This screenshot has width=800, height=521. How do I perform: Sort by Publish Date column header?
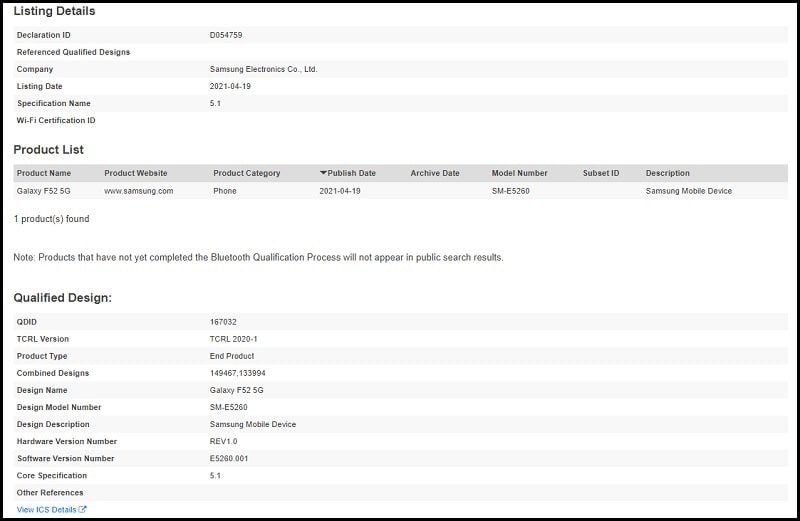[352, 173]
